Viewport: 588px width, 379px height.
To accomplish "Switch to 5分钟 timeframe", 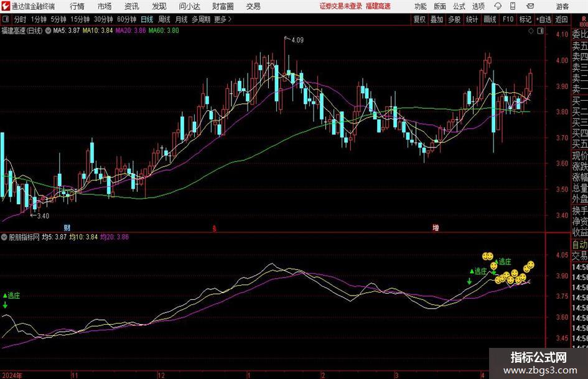I will [x=58, y=19].
